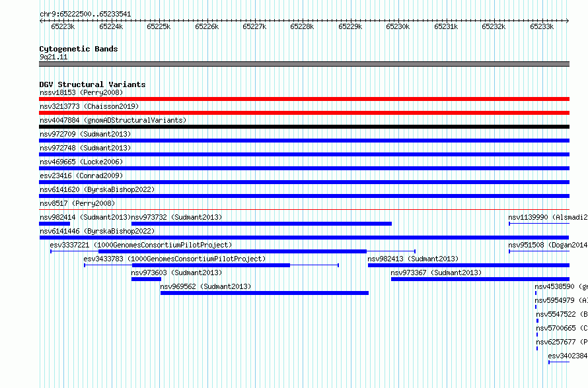This screenshot has height=388, width=588.
Task: Click the nsv1139990 (Alsmadi) label
Action: click(548, 217)
